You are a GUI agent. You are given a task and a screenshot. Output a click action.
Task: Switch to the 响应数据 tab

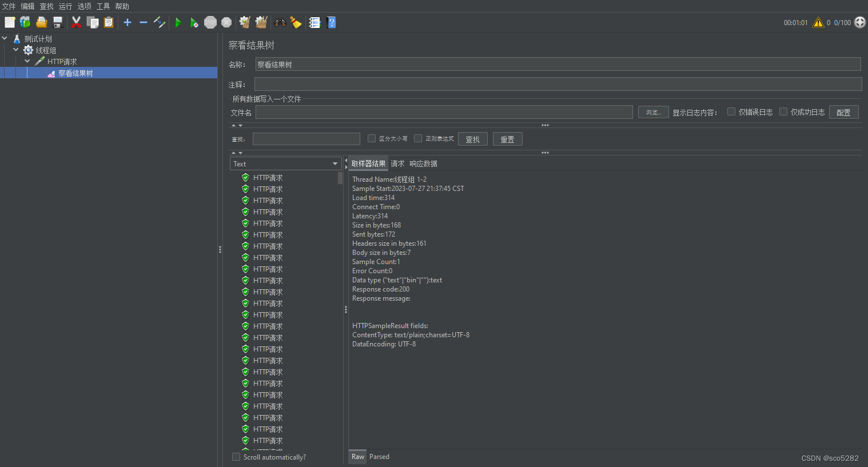click(423, 163)
